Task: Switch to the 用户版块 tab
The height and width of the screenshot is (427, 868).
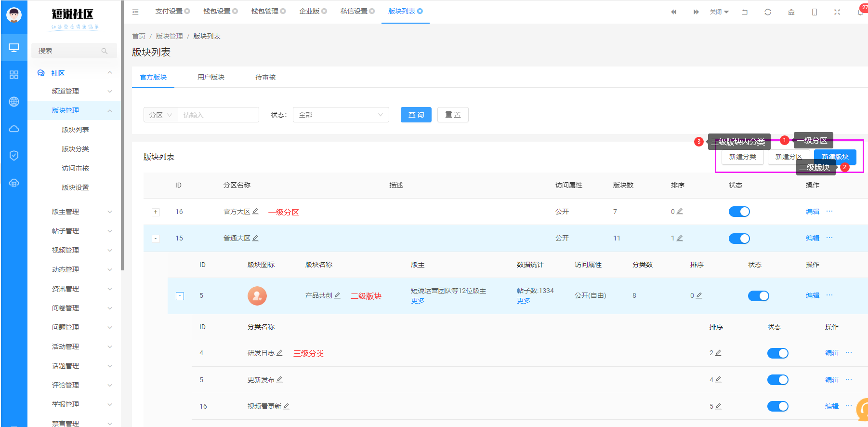Action: pyautogui.click(x=211, y=77)
